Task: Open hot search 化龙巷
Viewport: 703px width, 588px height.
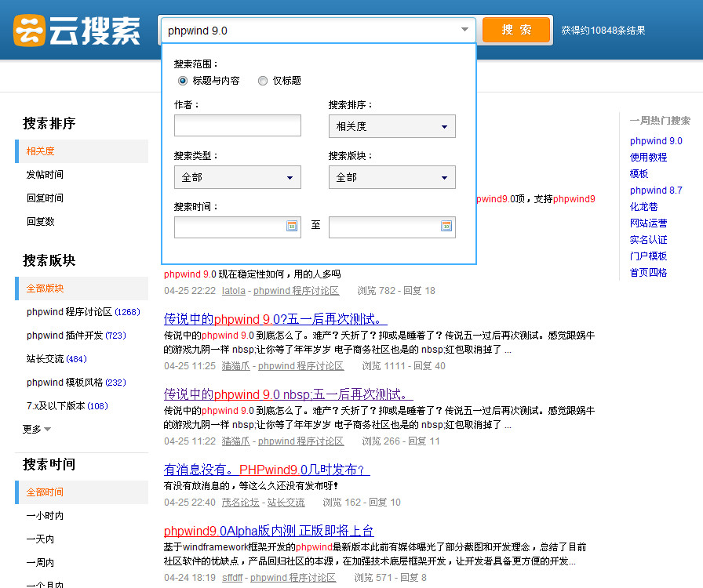Action: pos(643,207)
